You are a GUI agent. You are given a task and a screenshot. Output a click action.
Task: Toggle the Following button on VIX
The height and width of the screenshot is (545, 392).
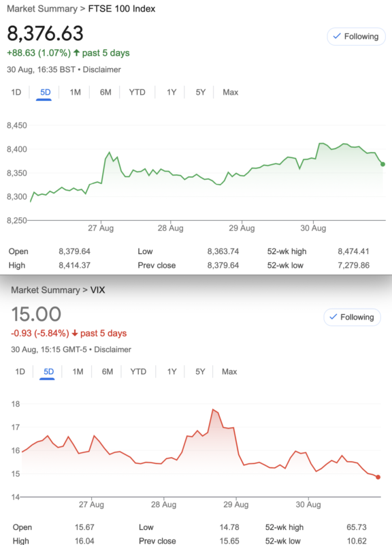tap(352, 317)
